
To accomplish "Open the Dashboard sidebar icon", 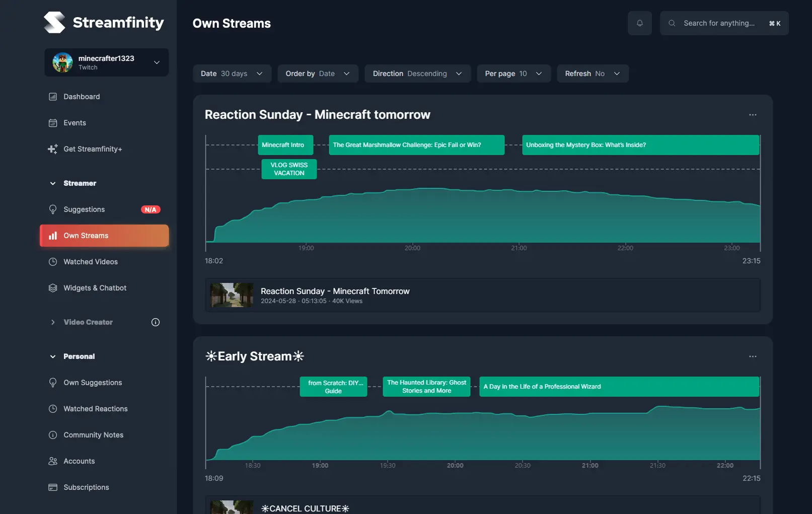I will [53, 97].
